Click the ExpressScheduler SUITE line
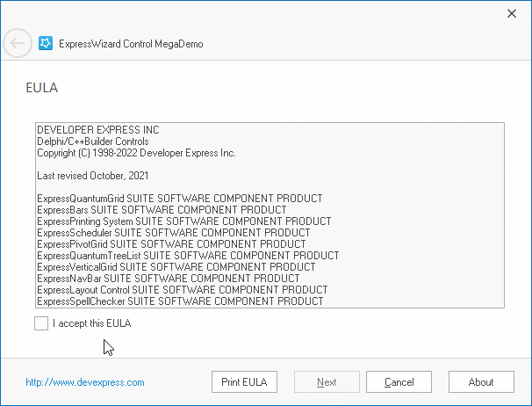Viewport: 532px width, 406px height. (x=174, y=233)
